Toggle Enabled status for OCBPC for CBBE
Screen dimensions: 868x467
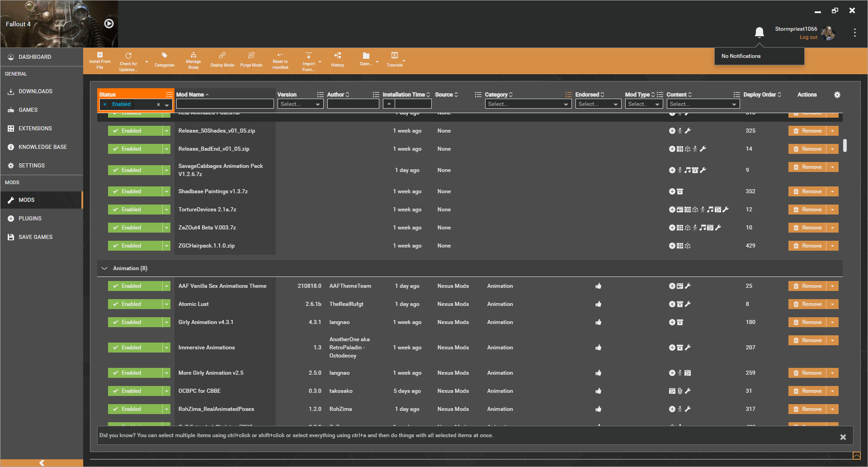135,391
